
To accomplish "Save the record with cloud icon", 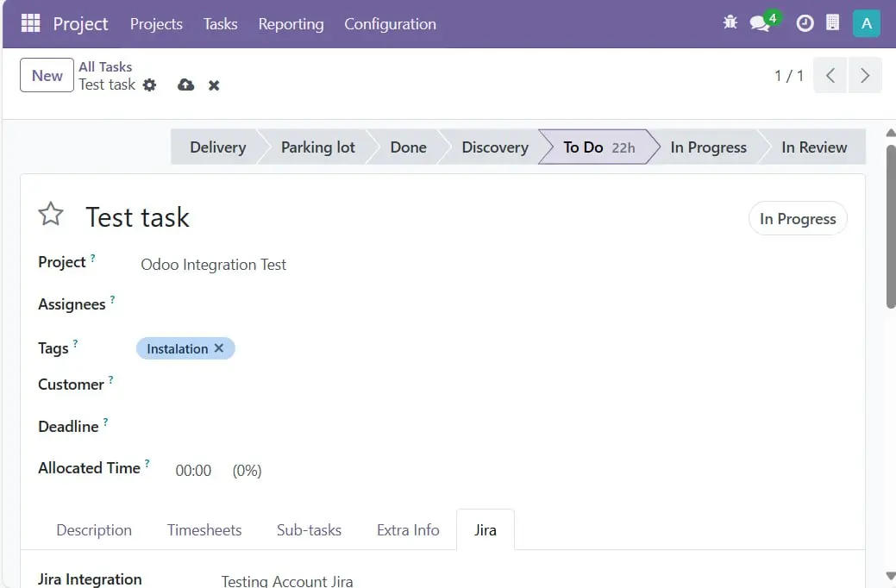I will coord(185,84).
